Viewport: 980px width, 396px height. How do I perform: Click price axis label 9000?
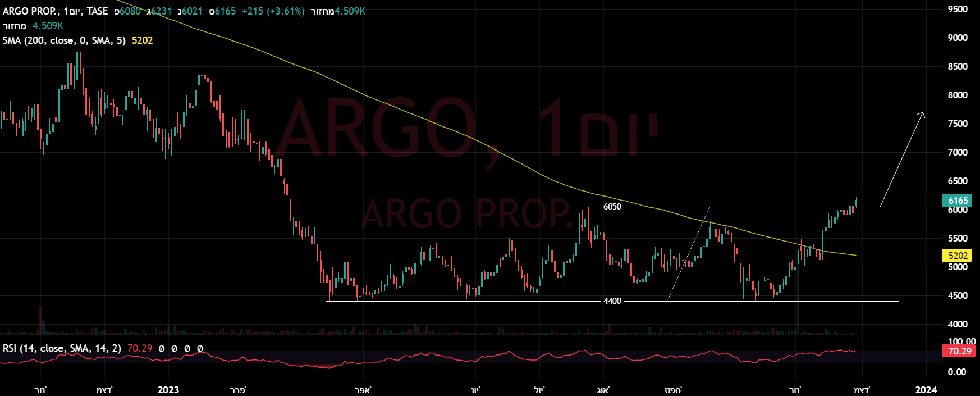(x=958, y=38)
